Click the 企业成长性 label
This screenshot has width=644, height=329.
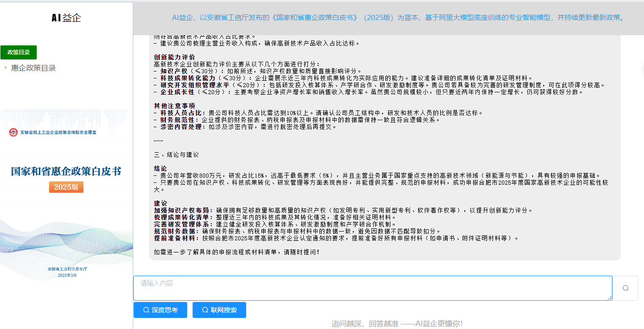177,92
